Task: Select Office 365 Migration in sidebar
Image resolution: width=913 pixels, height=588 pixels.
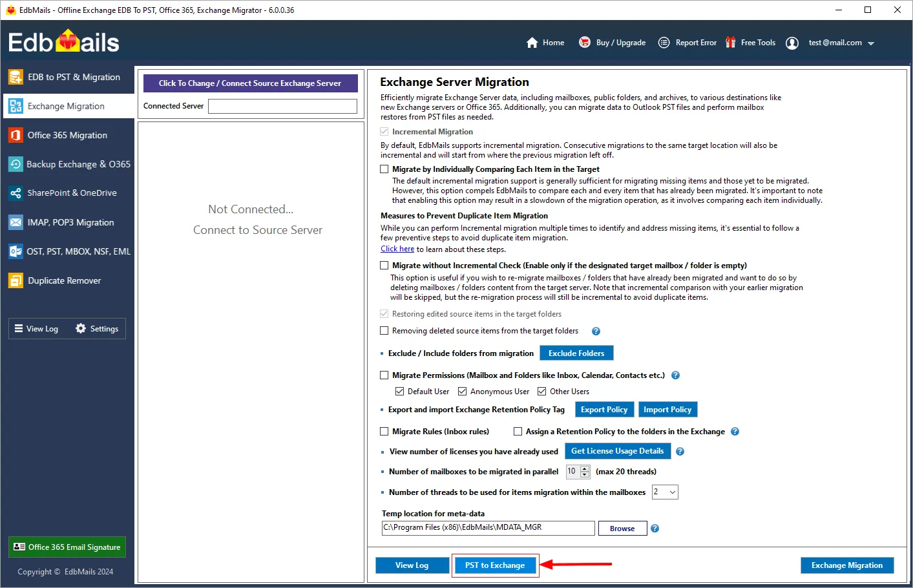Action: 67,135
